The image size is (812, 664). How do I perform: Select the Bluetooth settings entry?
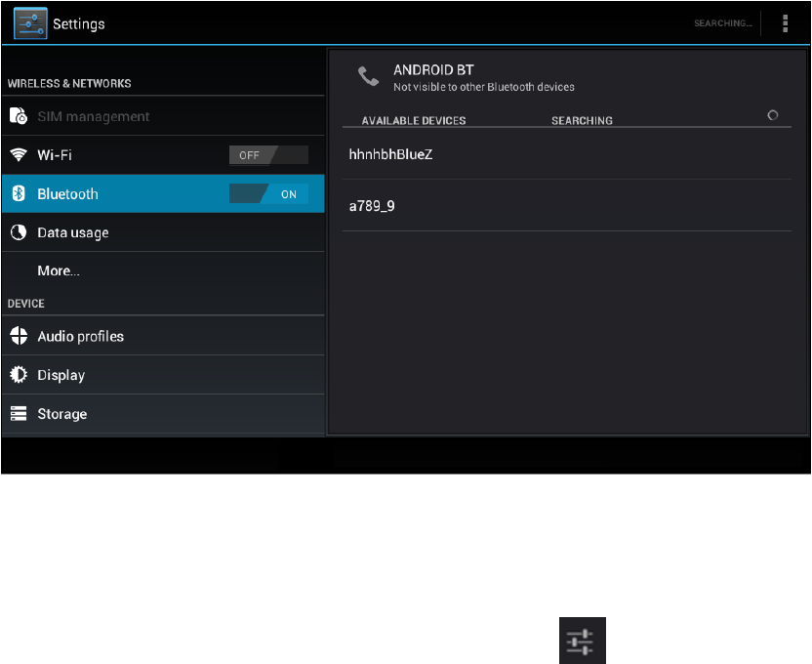[163, 193]
